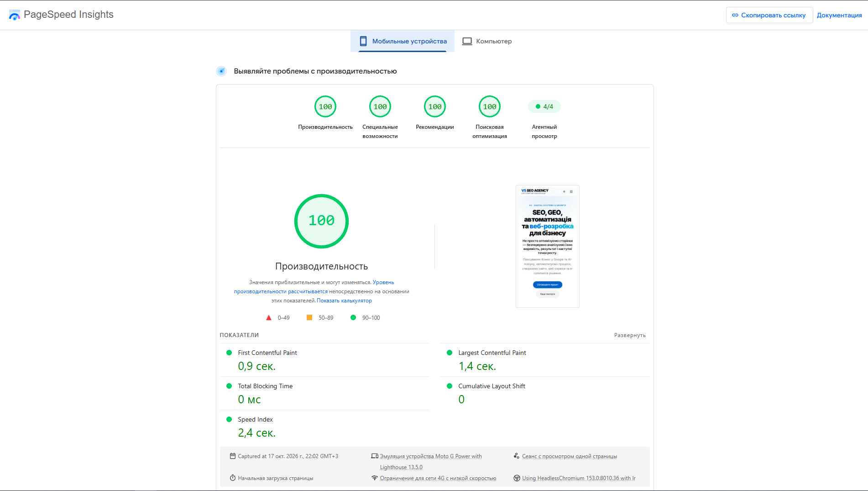This screenshot has height=491, width=868.
Task: Click Эмуляция устройства Moto G Power link
Action: point(431,461)
